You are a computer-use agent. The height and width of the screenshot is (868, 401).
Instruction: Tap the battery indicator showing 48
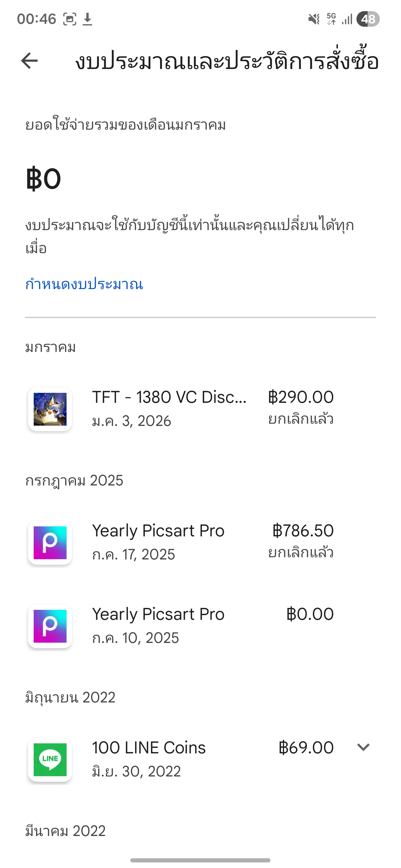click(368, 19)
